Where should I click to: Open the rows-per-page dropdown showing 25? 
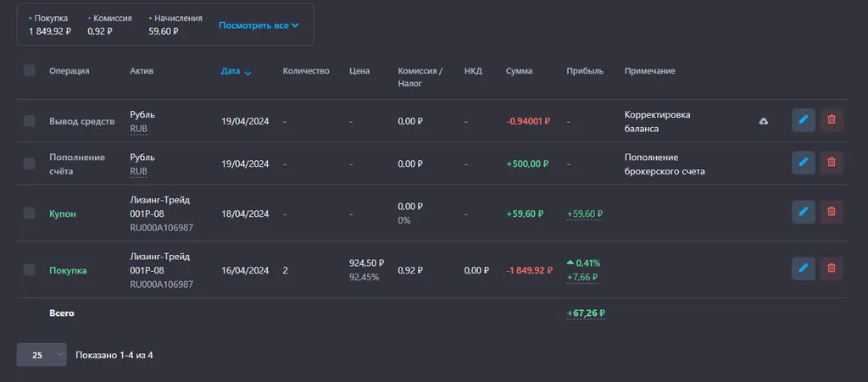pyautogui.click(x=41, y=355)
